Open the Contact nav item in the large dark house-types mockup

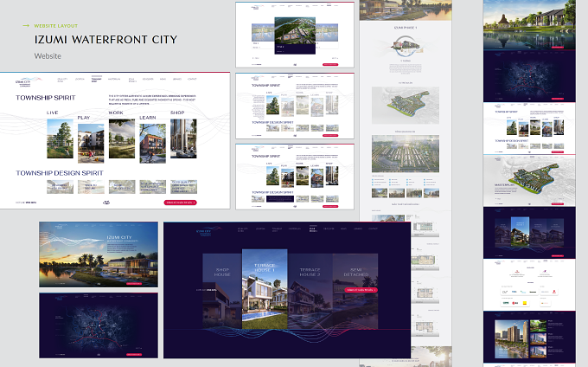[x=373, y=229]
